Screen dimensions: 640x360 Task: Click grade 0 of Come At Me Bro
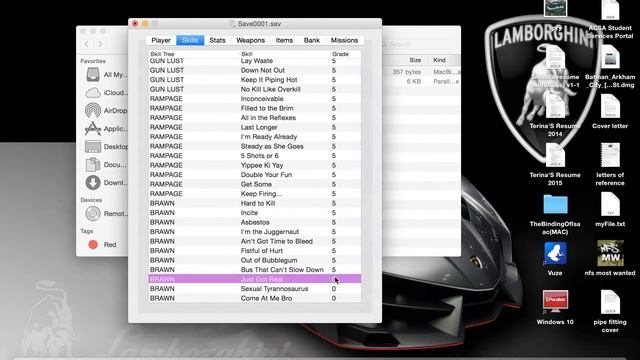(334, 298)
